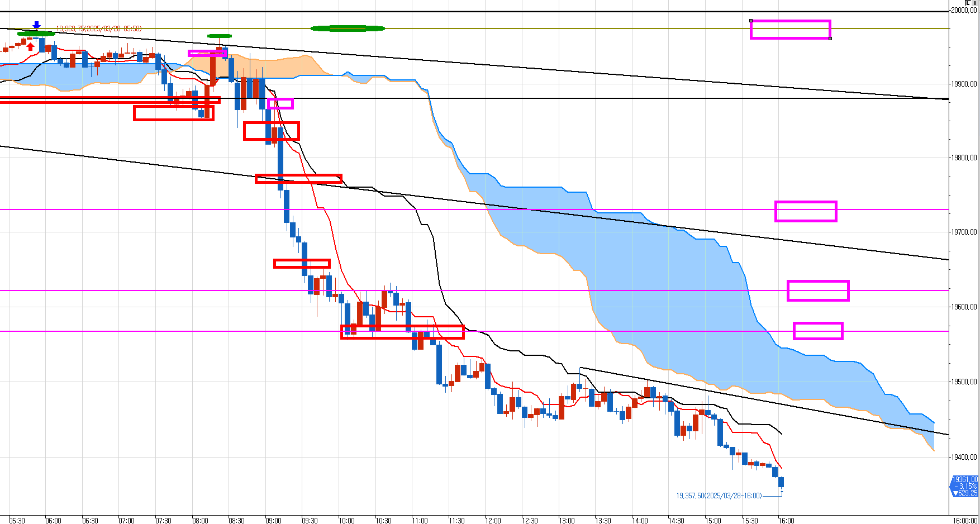The width and height of the screenshot is (980, 524).
Task: Click the high label 19,969,75 annotation
Action: tap(99, 28)
